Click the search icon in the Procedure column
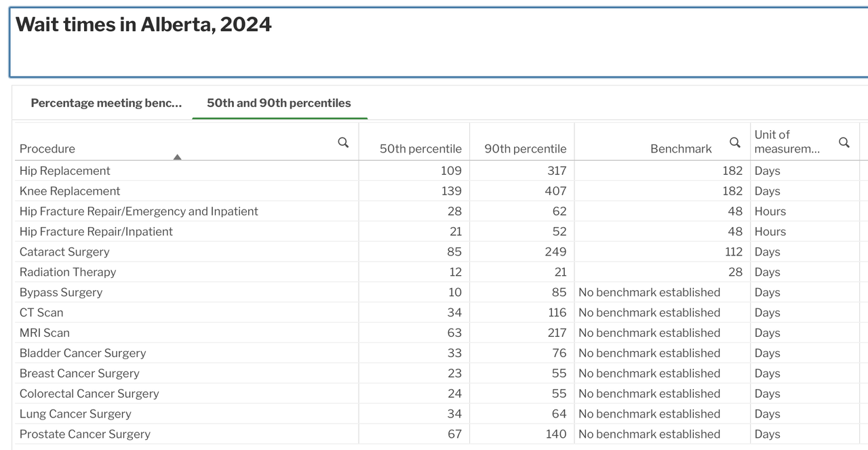Image resolution: width=868 pixels, height=450 pixels. pos(343,142)
